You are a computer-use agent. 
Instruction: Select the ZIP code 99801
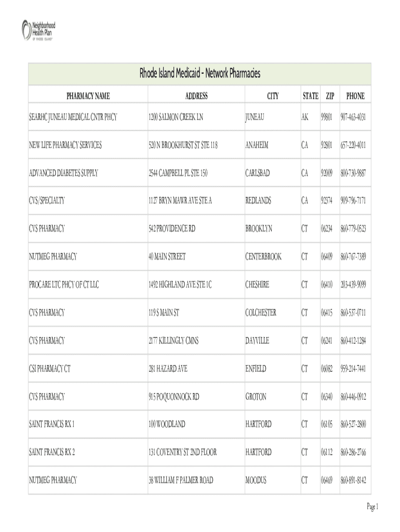pyautogui.click(x=326, y=117)
